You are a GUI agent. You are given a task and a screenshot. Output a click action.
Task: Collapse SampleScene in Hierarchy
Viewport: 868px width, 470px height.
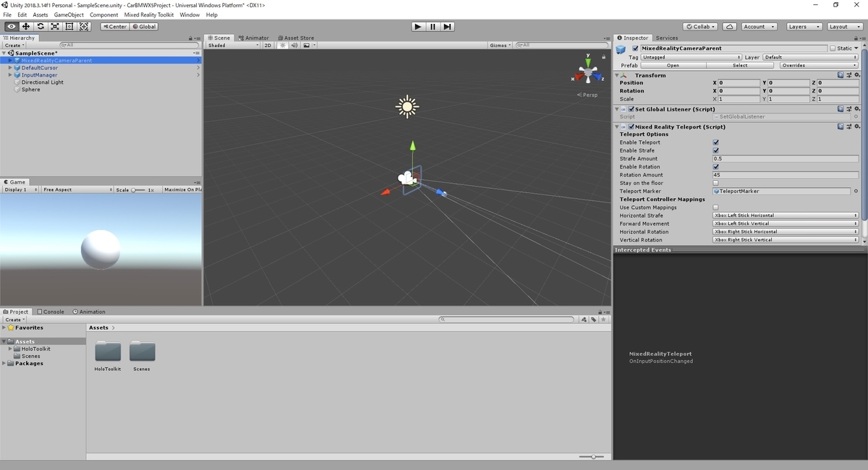point(4,54)
